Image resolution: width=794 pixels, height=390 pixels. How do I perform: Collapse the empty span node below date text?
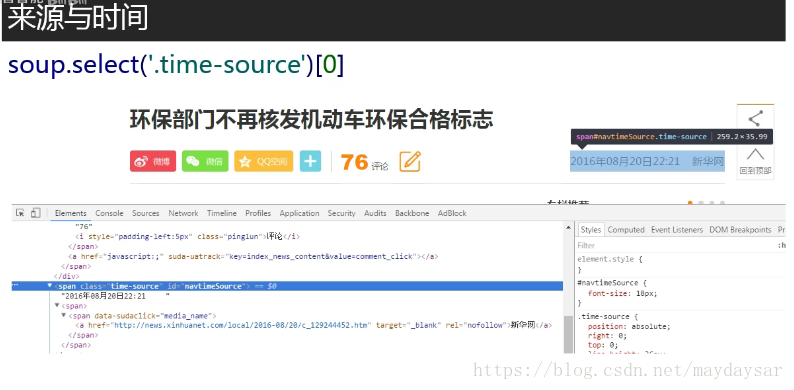click(57, 306)
